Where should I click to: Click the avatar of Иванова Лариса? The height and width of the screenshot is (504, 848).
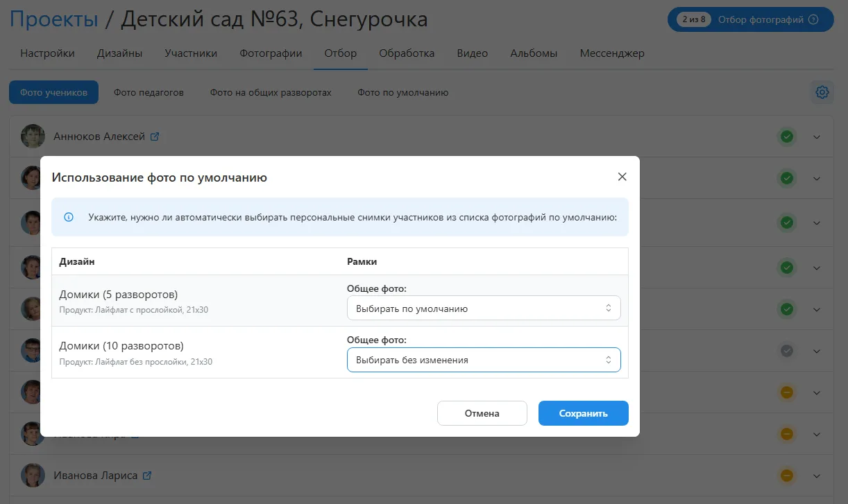point(33,476)
